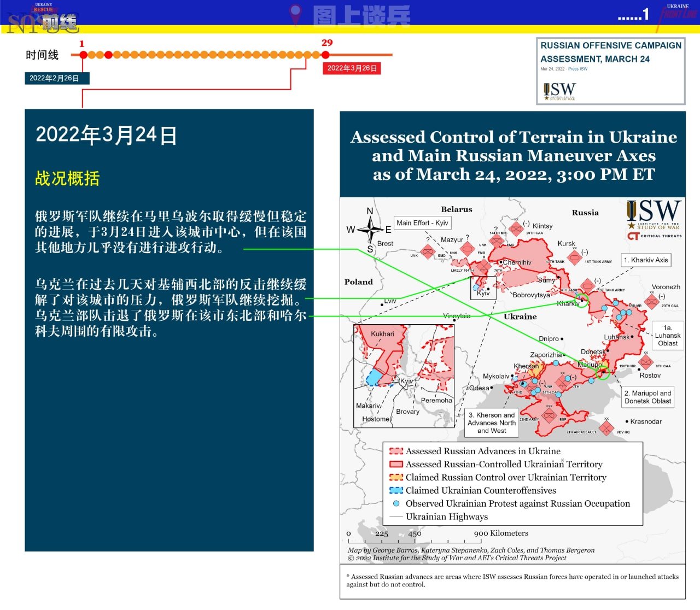
Task: Click the VDV HQ unit diamond symbol
Action: 606,428
